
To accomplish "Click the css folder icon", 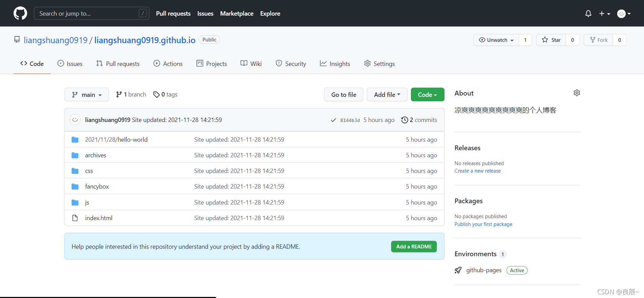I will pyautogui.click(x=75, y=171).
